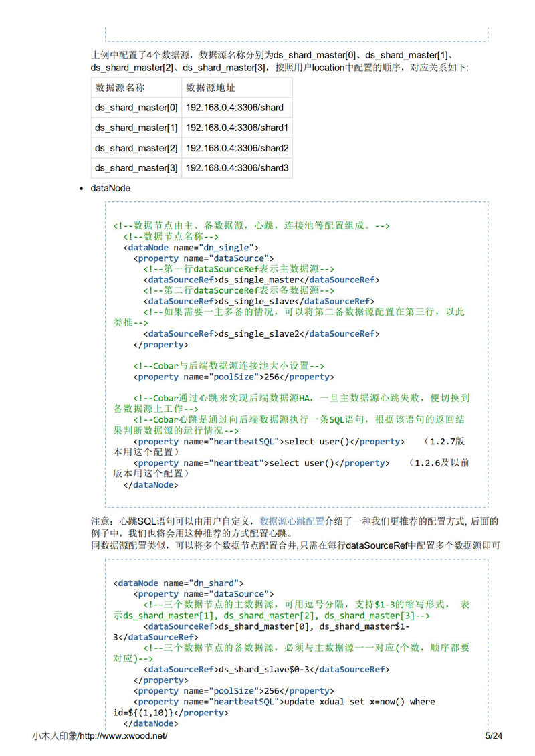Select the ds_shard_master[3] table row
The width and height of the screenshot is (535, 756).
coord(136,168)
